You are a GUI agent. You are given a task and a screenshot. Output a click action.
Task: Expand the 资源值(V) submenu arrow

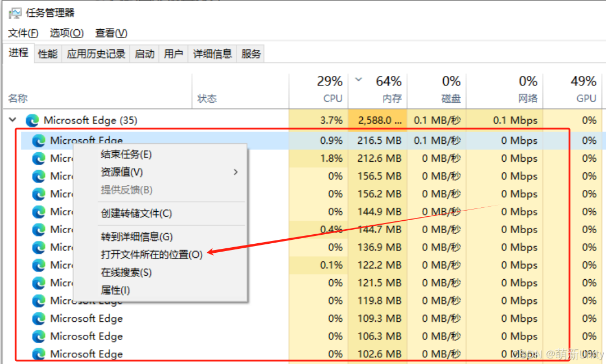pyautogui.click(x=236, y=172)
